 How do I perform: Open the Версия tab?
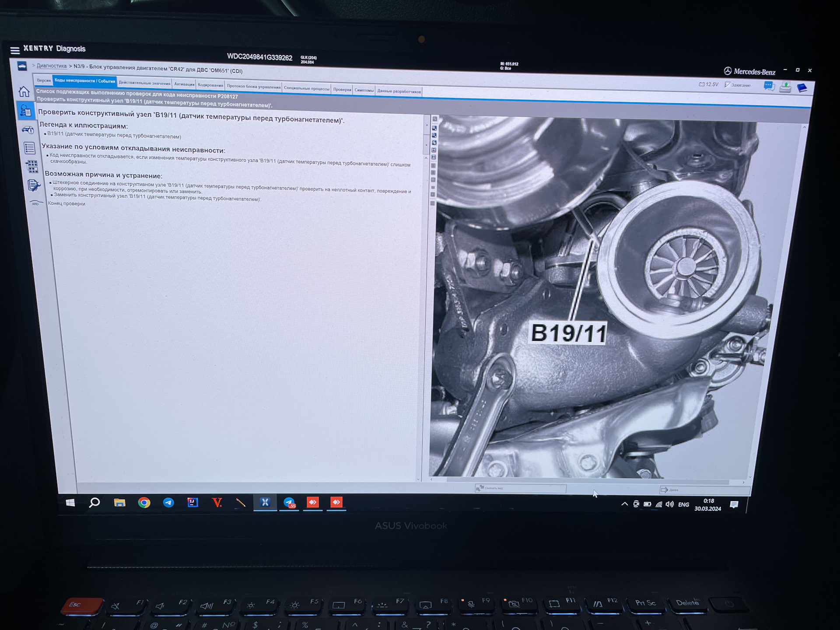44,80
